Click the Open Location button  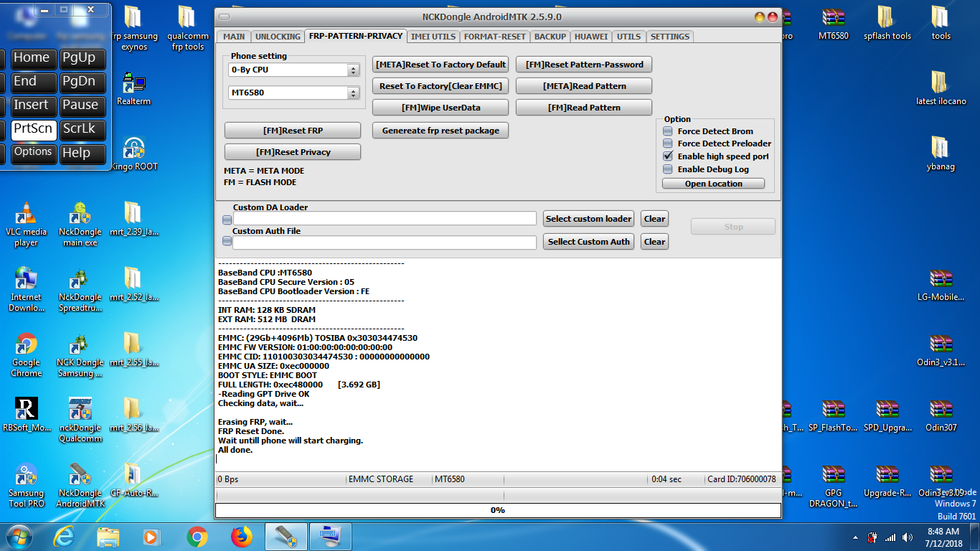point(713,184)
